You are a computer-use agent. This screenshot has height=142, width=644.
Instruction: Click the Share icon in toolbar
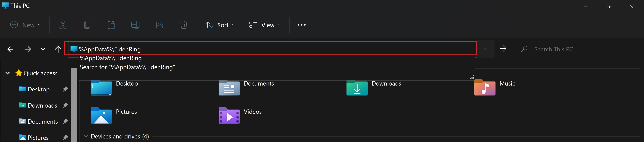pos(160,25)
